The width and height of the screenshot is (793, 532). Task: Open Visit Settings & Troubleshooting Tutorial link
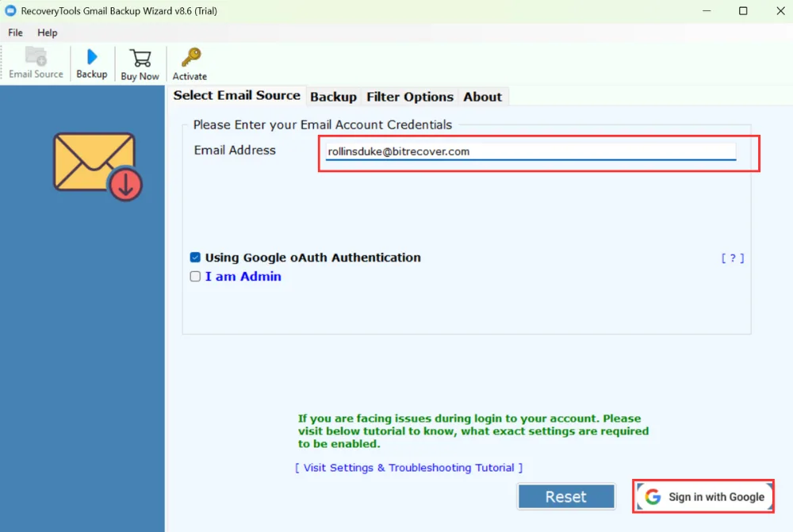[408, 468]
